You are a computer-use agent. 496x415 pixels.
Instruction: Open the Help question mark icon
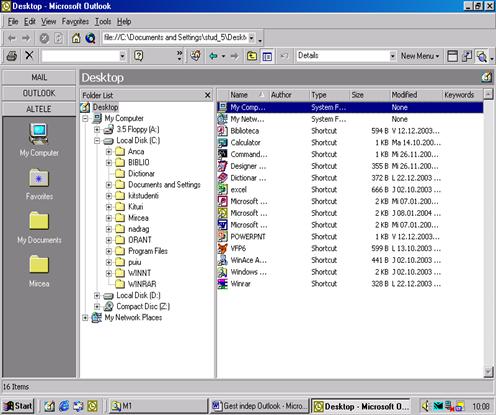pos(138,56)
